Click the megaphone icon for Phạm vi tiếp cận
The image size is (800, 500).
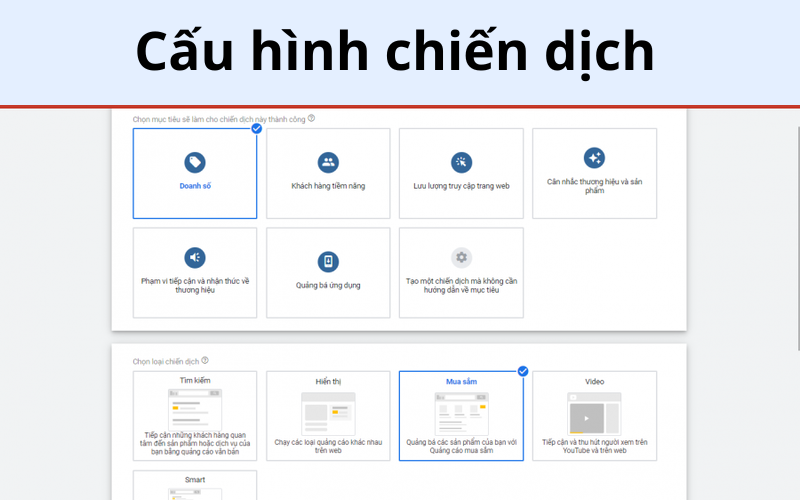[195, 258]
